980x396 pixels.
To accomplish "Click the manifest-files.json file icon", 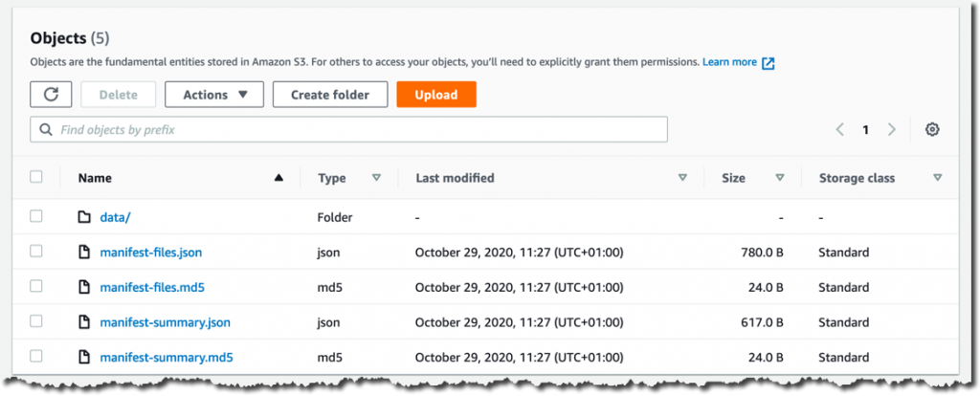I will tap(84, 253).
